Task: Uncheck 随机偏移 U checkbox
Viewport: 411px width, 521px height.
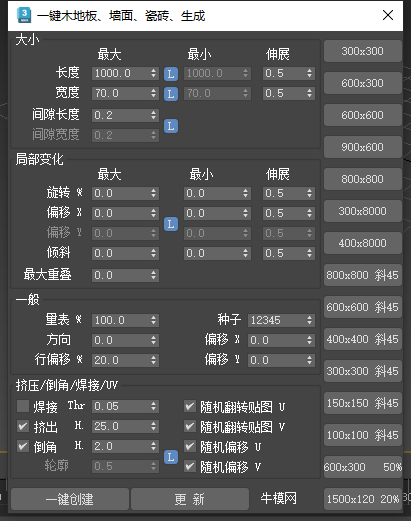Action: [x=190, y=446]
